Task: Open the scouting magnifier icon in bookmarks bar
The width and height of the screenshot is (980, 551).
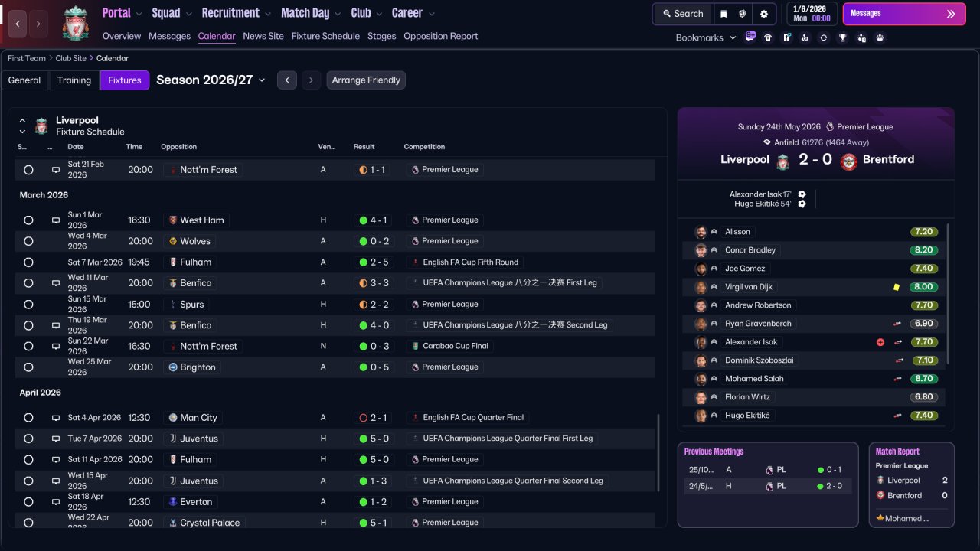Action: coord(805,37)
